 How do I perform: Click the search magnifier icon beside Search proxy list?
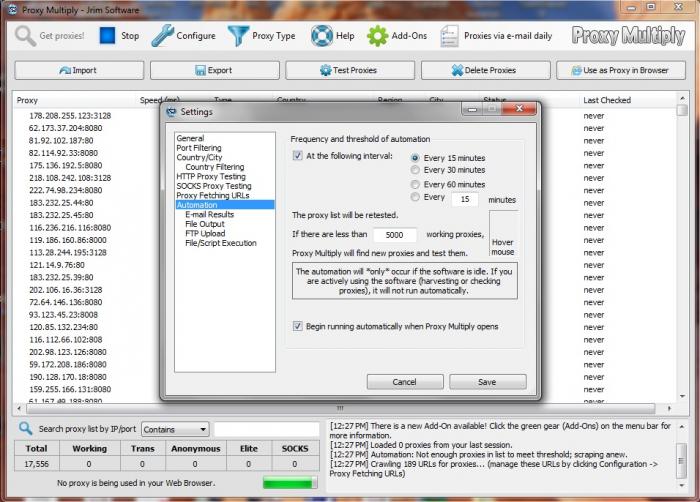point(25,428)
